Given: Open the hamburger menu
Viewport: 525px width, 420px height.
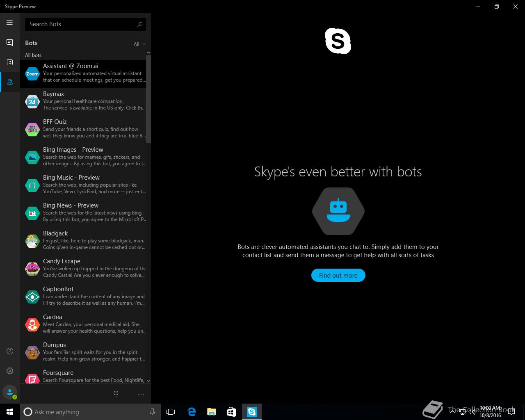Looking at the screenshot, I should pos(10,23).
